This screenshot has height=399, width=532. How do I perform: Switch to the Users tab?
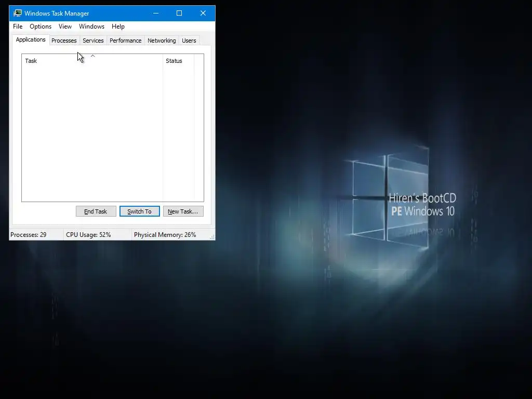click(189, 41)
